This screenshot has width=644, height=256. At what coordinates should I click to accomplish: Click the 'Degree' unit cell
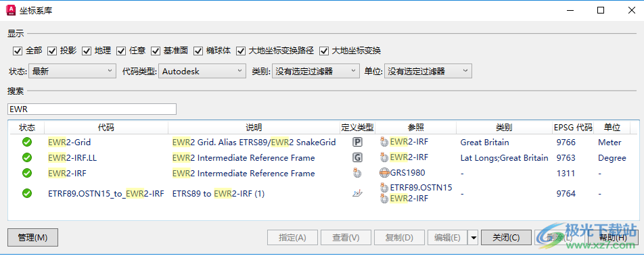[x=612, y=158]
